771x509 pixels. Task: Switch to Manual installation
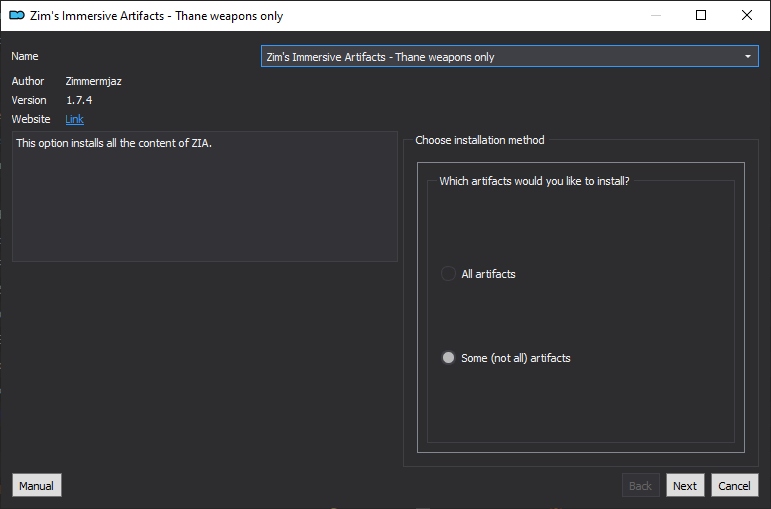(x=37, y=485)
